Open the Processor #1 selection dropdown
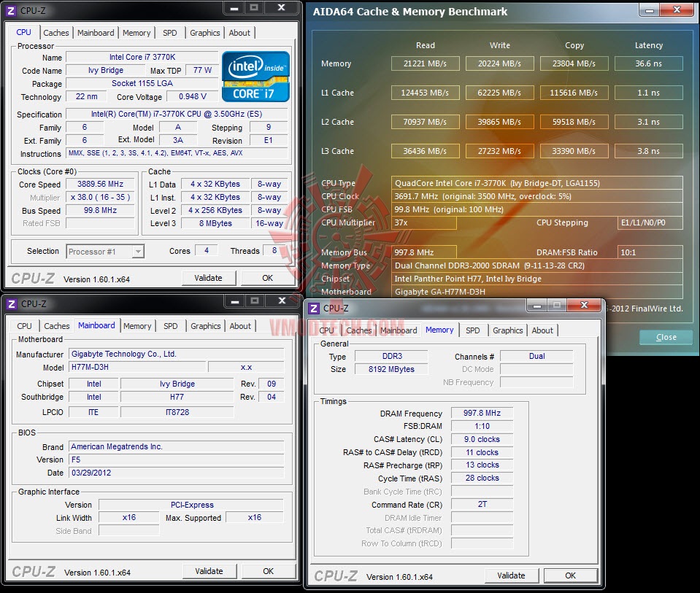 click(x=105, y=252)
